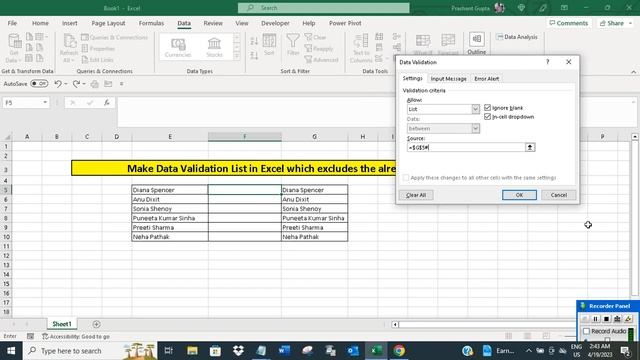Click the Source input field
Screen dimensions: 640x360
[466, 147]
